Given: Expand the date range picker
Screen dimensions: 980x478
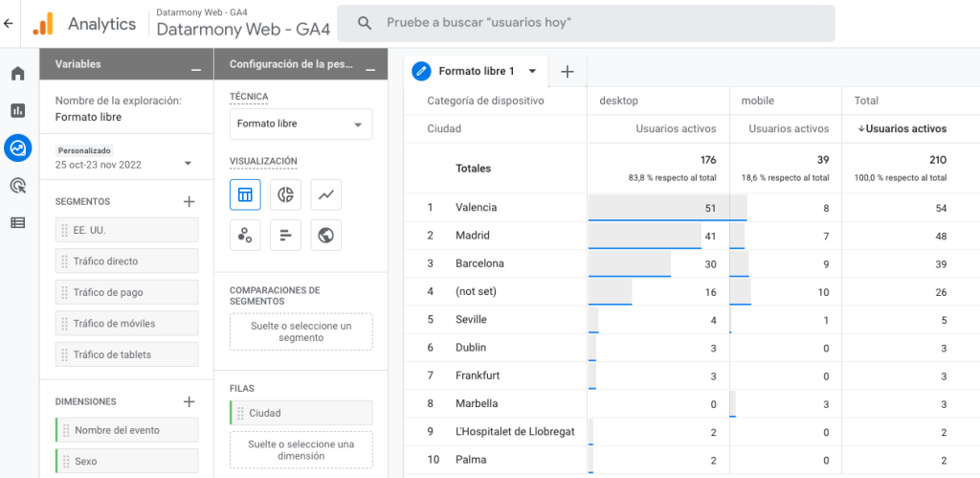Looking at the screenshot, I should click(188, 164).
